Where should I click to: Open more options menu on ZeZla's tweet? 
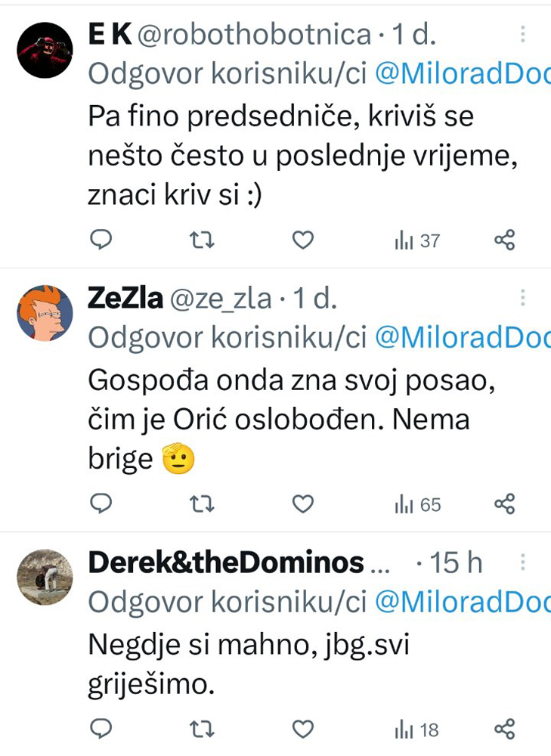[522, 298]
